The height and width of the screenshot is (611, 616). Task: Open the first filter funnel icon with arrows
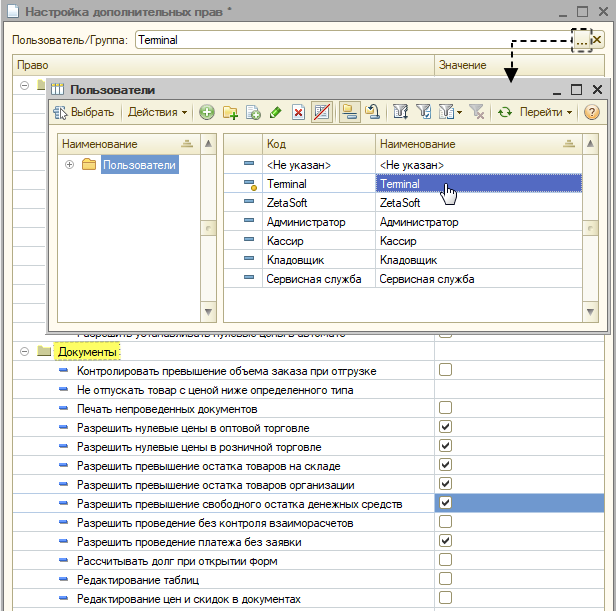click(401, 112)
